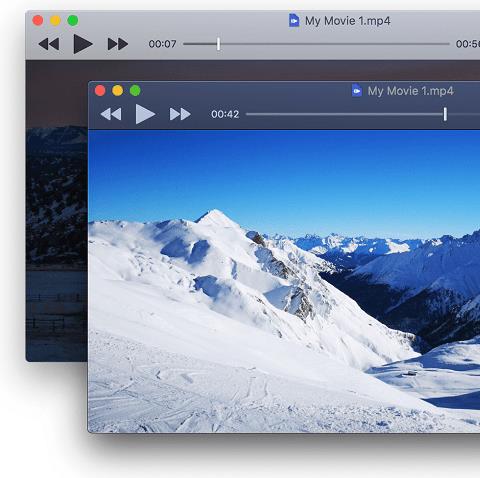This screenshot has height=478, width=480.
Task: Minimize the back gray player window
Action: click(55, 20)
